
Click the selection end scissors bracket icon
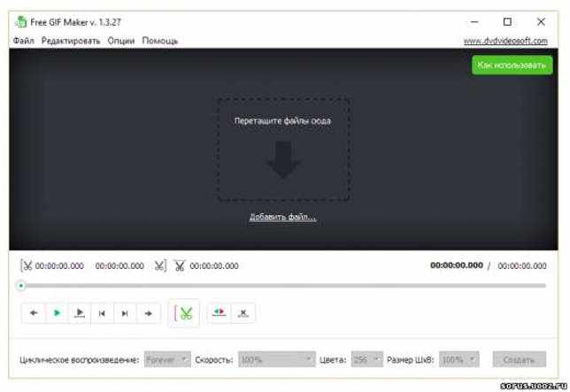click(160, 265)
